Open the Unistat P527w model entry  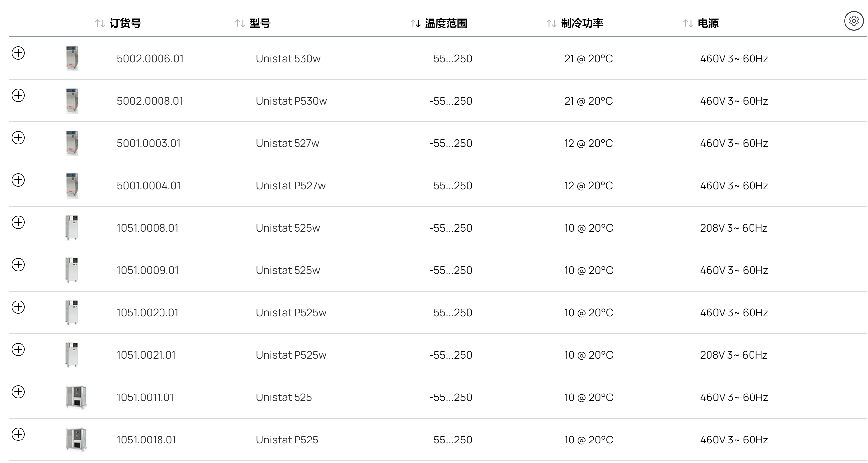291,186
